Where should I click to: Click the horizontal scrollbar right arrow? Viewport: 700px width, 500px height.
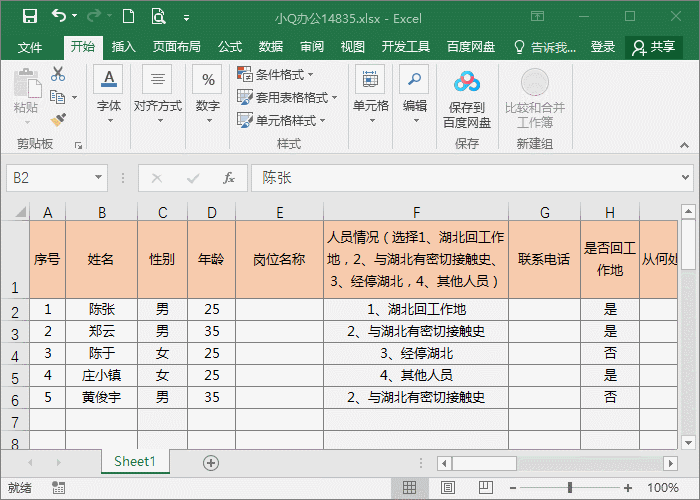(x=671, y=463)
